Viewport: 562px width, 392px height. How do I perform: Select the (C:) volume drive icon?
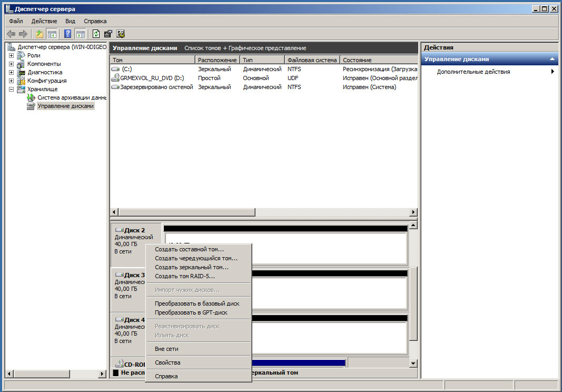coord(116,69)
